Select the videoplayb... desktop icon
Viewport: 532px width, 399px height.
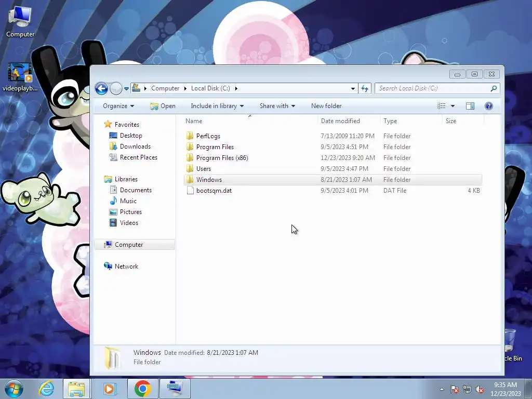point(20,77)
